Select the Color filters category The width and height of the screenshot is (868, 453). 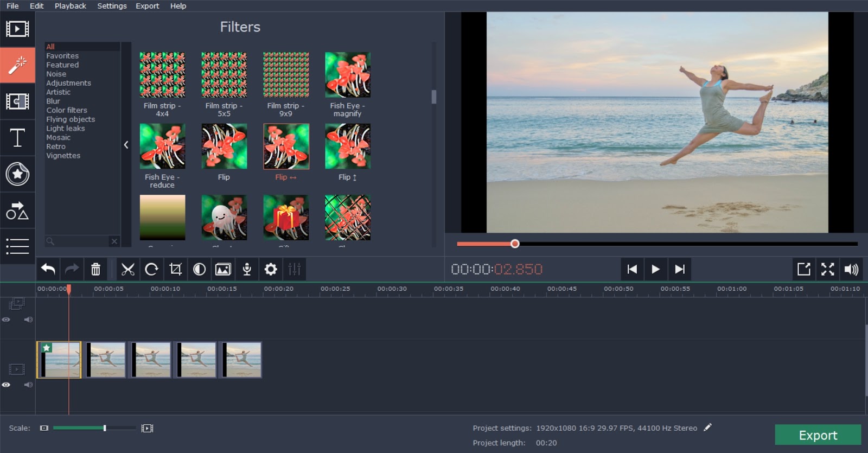tap(67, 110)
